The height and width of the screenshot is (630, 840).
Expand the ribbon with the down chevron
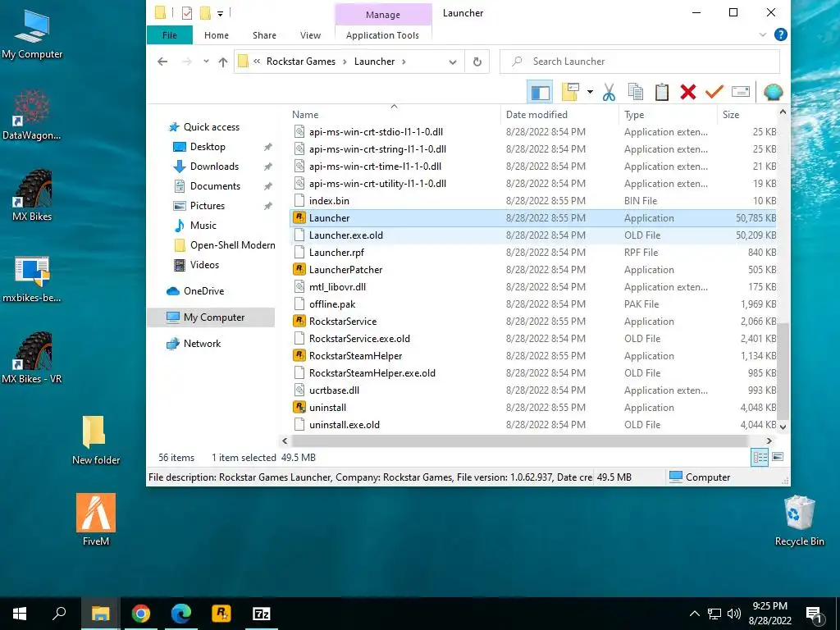pyautogui.click(x=762, y=34)
